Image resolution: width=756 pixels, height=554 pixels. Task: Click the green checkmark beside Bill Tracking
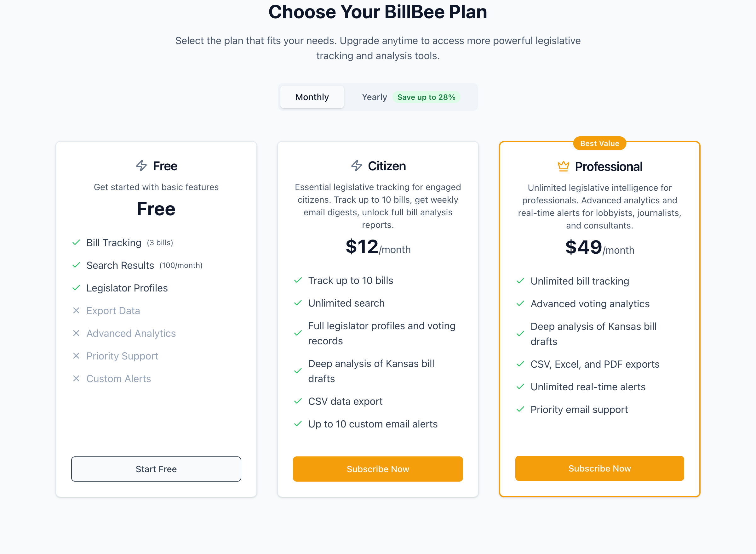point(76,242)
